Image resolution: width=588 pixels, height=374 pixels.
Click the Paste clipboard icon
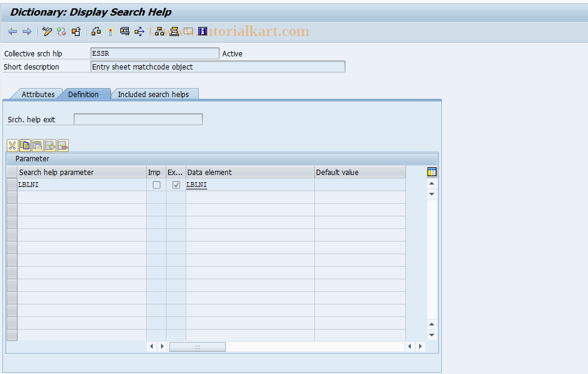click(x=38, y=145)
